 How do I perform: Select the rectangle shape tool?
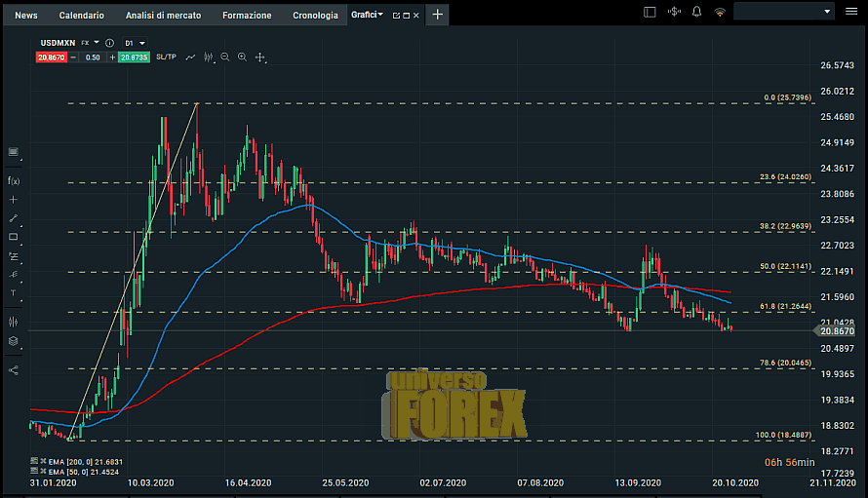pyautogui.click(x=14, y=237)
